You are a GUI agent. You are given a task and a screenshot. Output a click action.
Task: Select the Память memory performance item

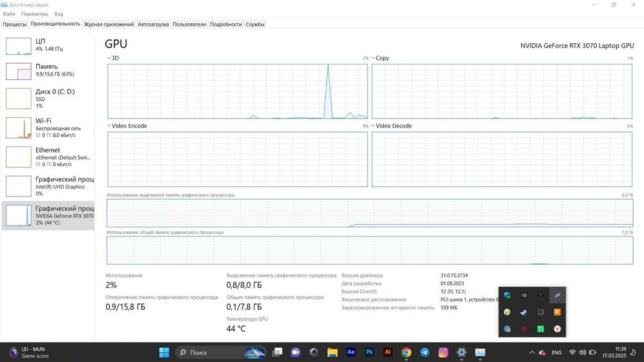pyautogui.click(x=48, y=71)
